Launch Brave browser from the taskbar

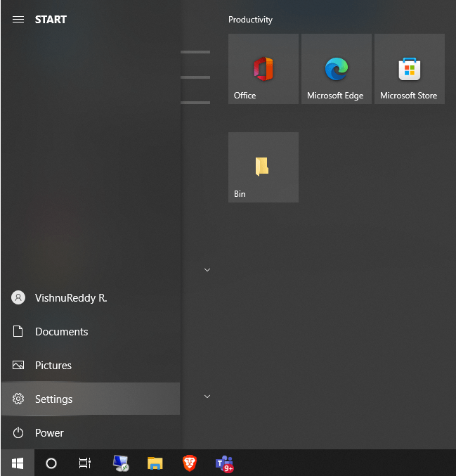pyautogui.click(x=190, y=463)
